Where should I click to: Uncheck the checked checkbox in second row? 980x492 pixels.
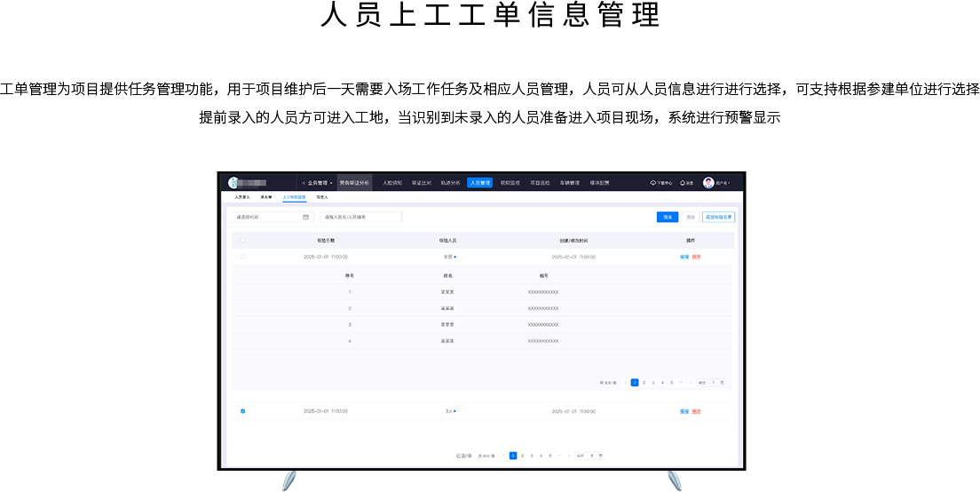pyautogui.click(x=242, y=411)
